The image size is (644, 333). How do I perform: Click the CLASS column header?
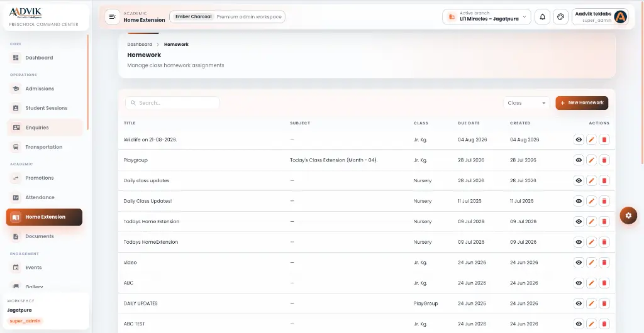[421, 123]
